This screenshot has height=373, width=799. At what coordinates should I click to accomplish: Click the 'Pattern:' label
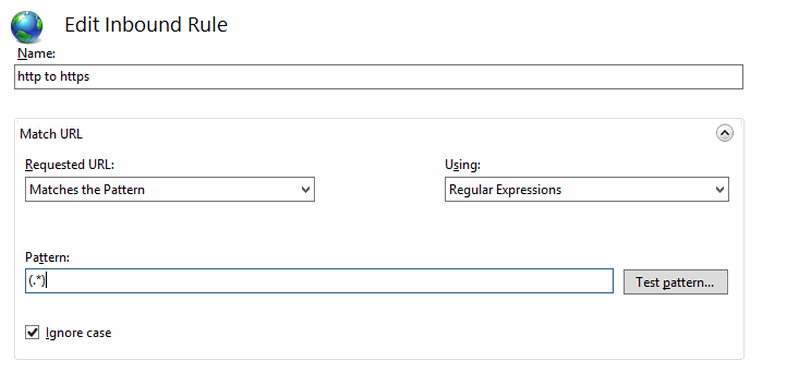pyautogui.click(x=47, y=258)
